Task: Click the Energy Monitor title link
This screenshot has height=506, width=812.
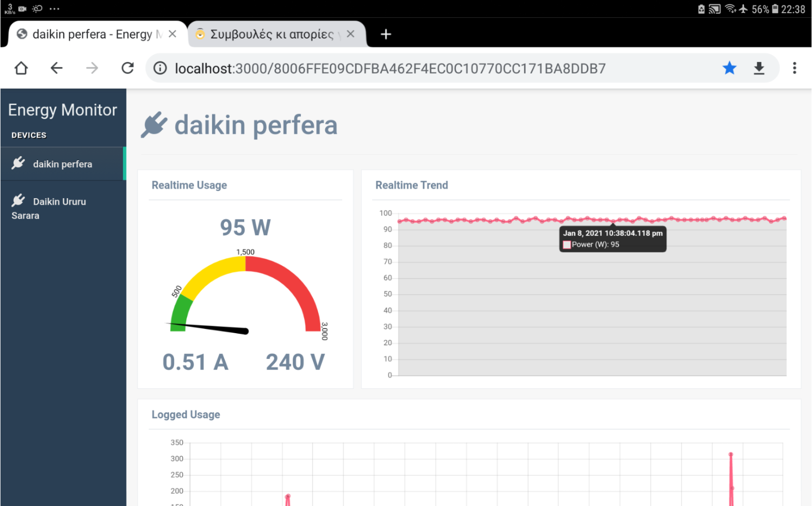Action: pyautogui.click(x=62, y=110)
